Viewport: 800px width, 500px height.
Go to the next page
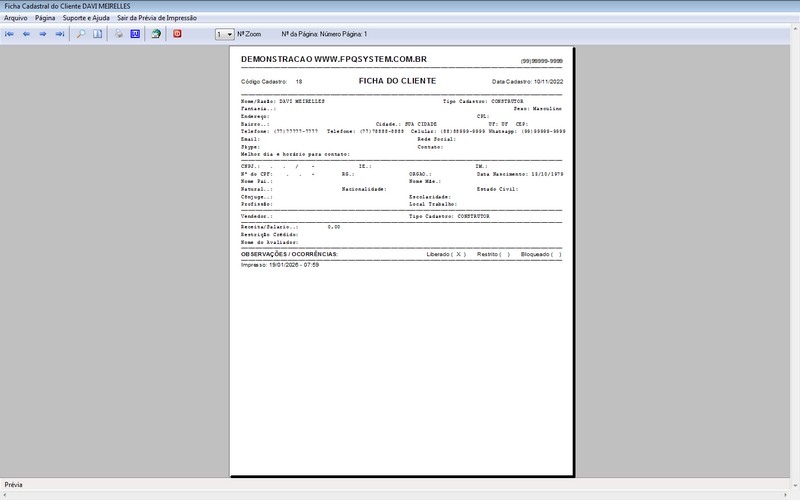click(43, 34)
